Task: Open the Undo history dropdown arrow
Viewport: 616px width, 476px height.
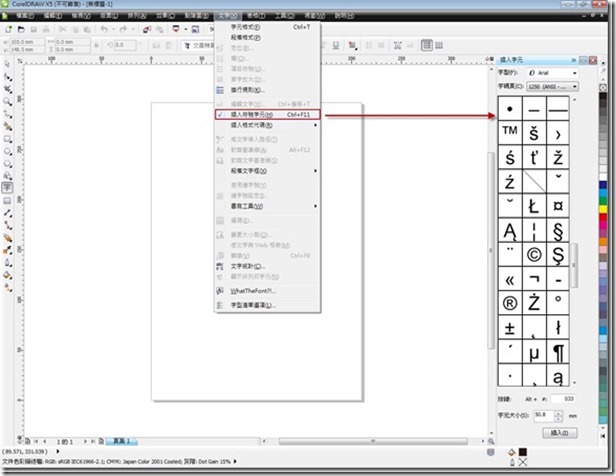Action: (x=113, y=29)
